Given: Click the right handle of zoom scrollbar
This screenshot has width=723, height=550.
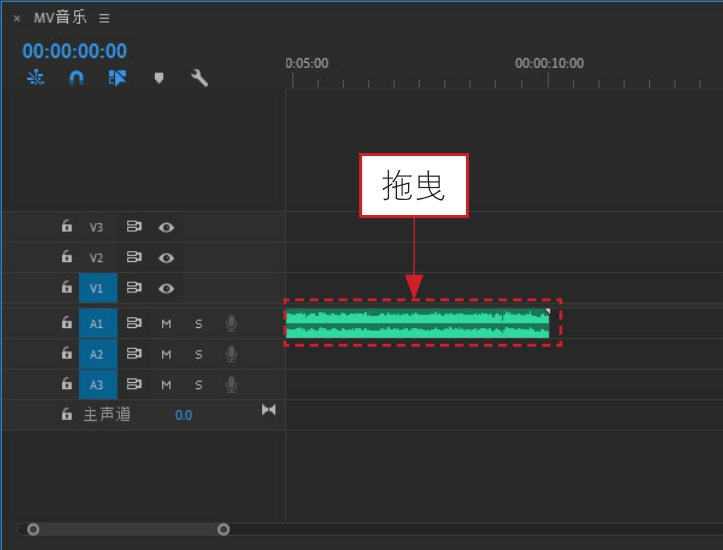Looking at the screenshot, I should [224, 529].
